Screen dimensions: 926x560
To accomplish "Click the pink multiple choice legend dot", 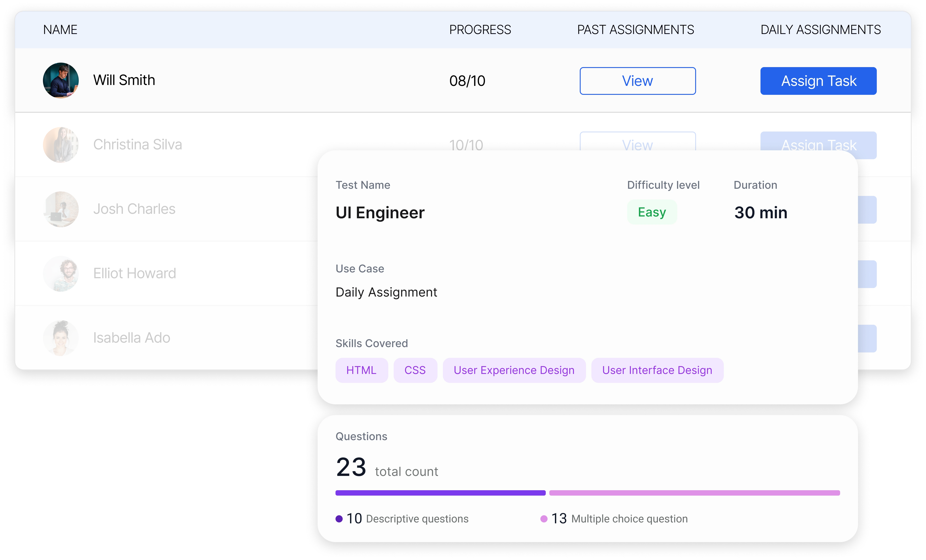I will (x=544, y=519).
